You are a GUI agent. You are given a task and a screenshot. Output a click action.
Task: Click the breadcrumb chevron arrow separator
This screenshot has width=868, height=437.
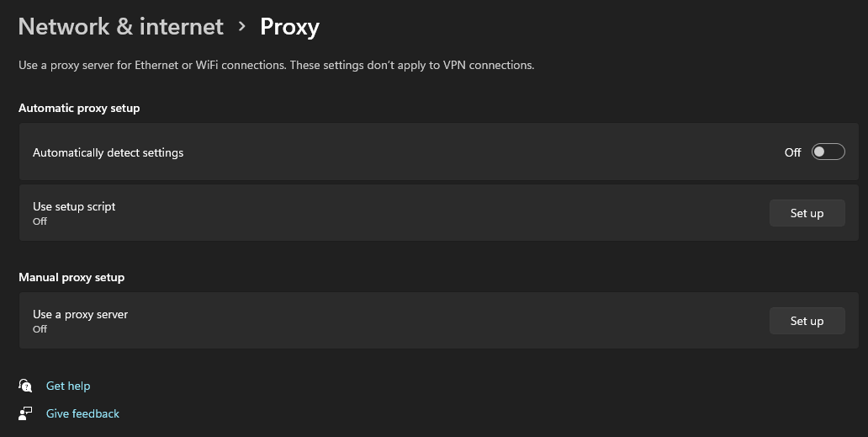tap(242, 26)
